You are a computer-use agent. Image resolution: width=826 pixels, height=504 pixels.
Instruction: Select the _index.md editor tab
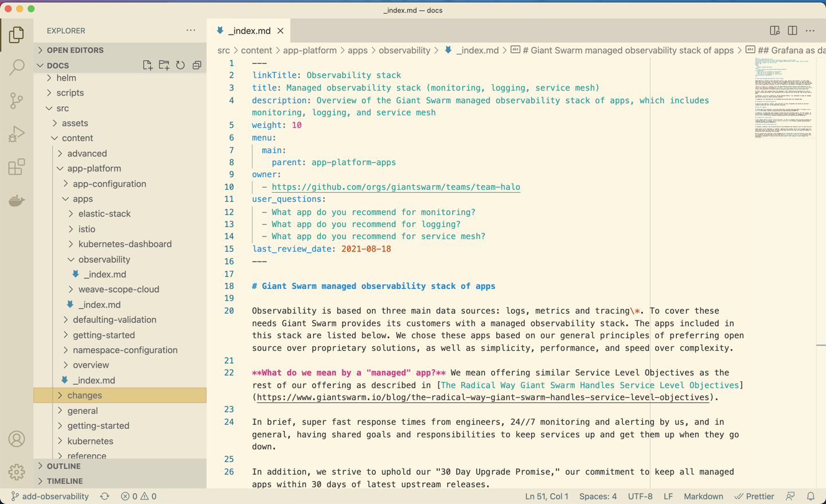coord(249,31)
